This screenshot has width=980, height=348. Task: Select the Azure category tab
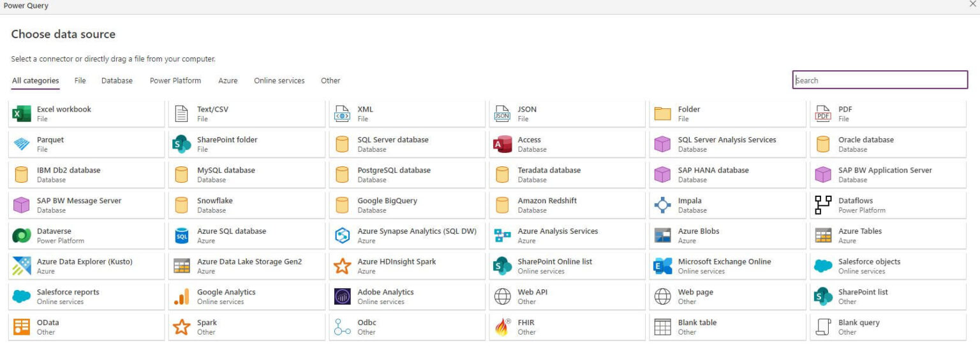click(x=228, y=80)
